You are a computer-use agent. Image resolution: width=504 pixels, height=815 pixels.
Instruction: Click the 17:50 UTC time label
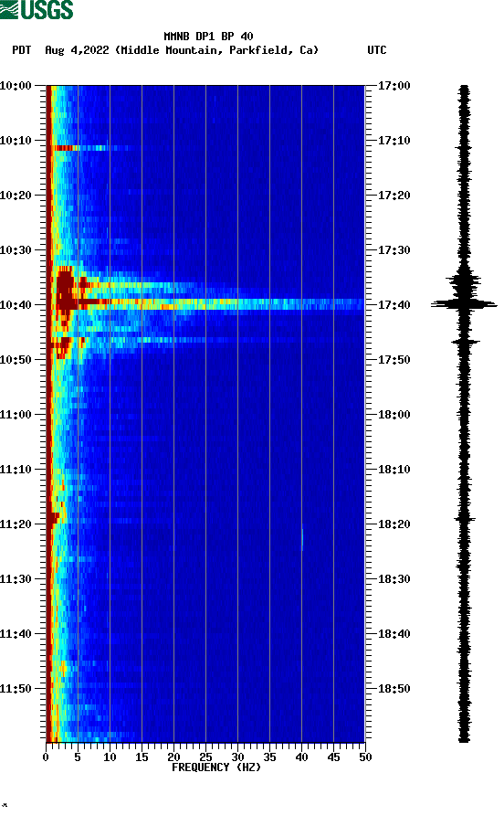point(394,360)
